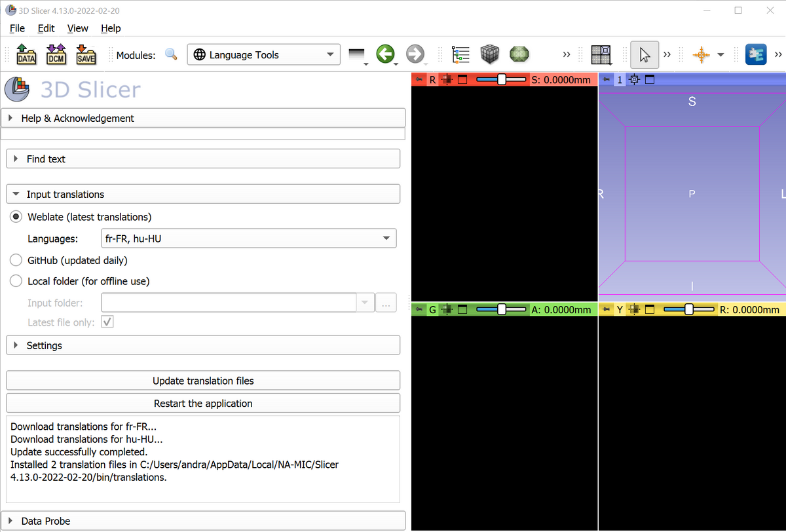Screen dimensions: 786x532
Task: Click the pin icon in 3D view
Action: (x=606, y=80)
